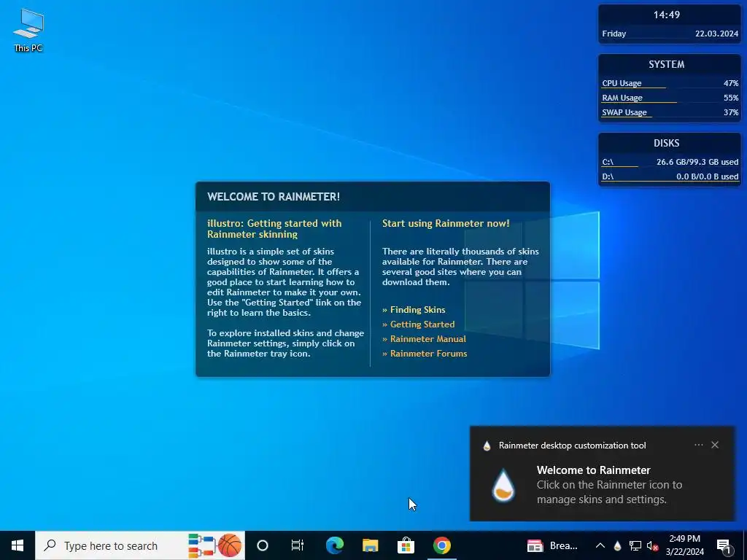Viewport: 747px width, 560px height.
Task: Open File Explorer from the taskbar
Action: tap(370, 545)
